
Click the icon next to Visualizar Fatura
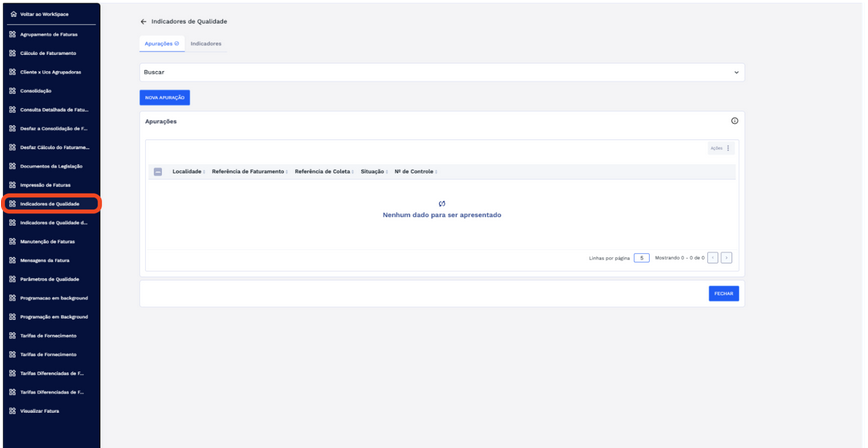(x=12, y=411)
